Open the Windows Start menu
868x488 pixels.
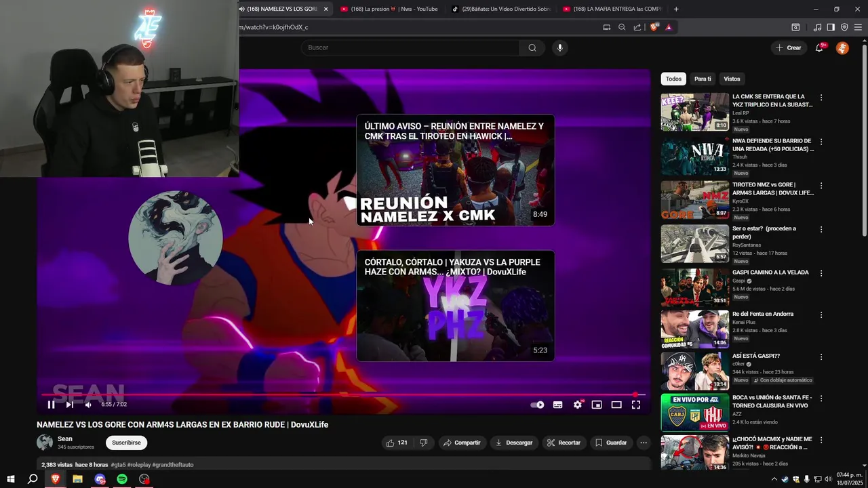(11, 479)
